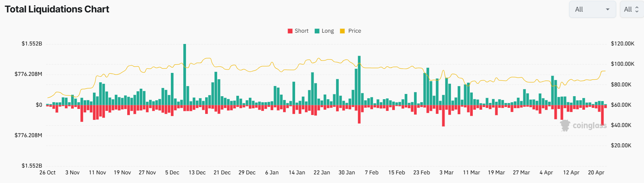Toggle the Short series legend label
The image size is (644, 183).
pos(301,31)
